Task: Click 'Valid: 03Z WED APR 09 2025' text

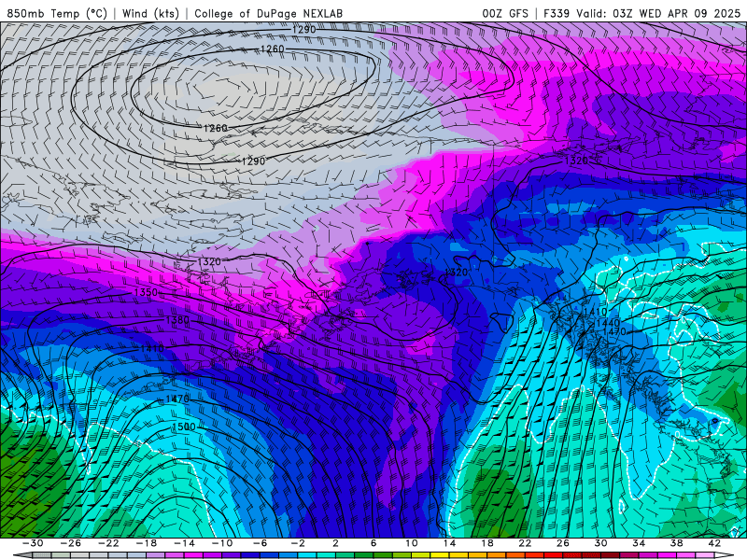Action: (658, 13)
